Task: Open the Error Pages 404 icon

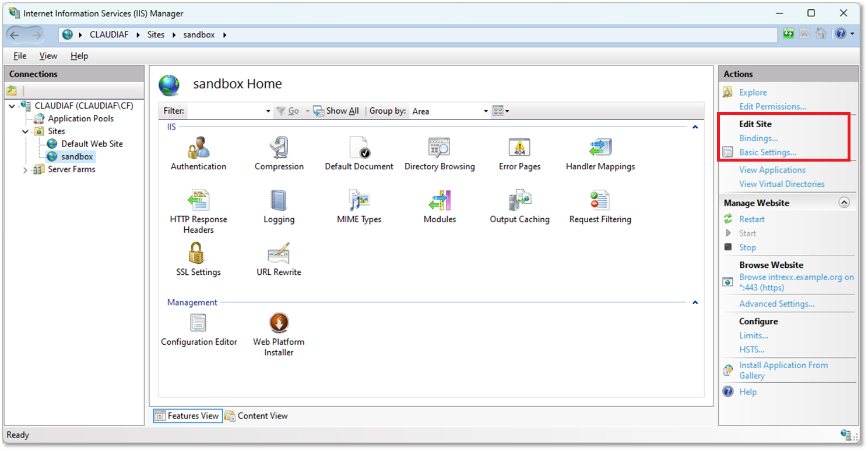Action: [519, 148]
